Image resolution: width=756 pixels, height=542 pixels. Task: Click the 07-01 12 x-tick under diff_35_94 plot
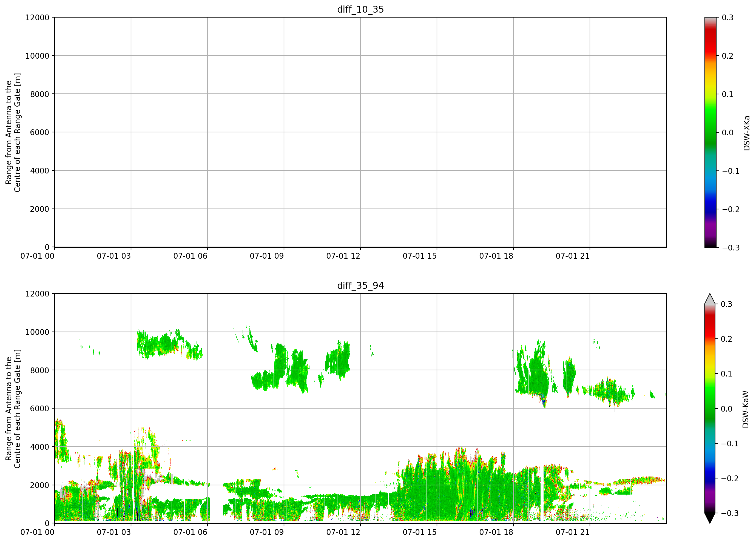tap(343, 532)
